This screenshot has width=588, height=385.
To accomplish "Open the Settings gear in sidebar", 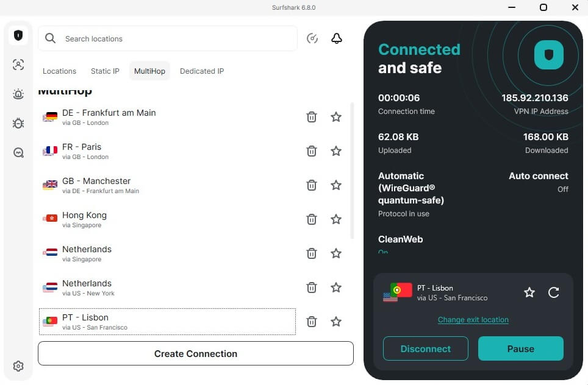I will [x=18, y=366].
